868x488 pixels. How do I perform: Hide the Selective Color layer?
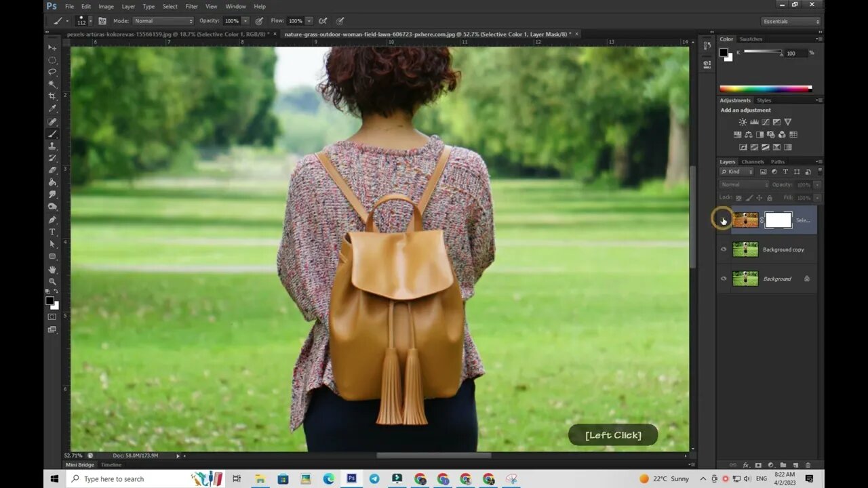(x=724, y=220)
